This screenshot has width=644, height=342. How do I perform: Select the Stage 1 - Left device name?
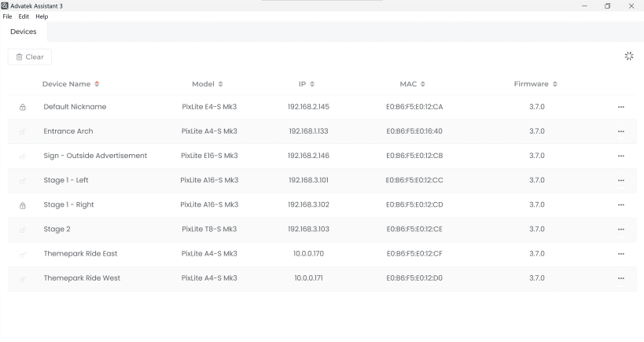(66, 180)
